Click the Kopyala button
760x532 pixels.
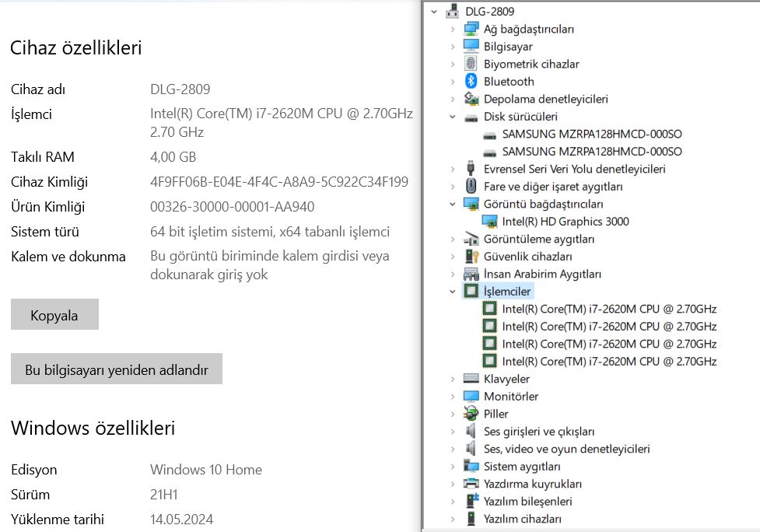pos(54,314)
